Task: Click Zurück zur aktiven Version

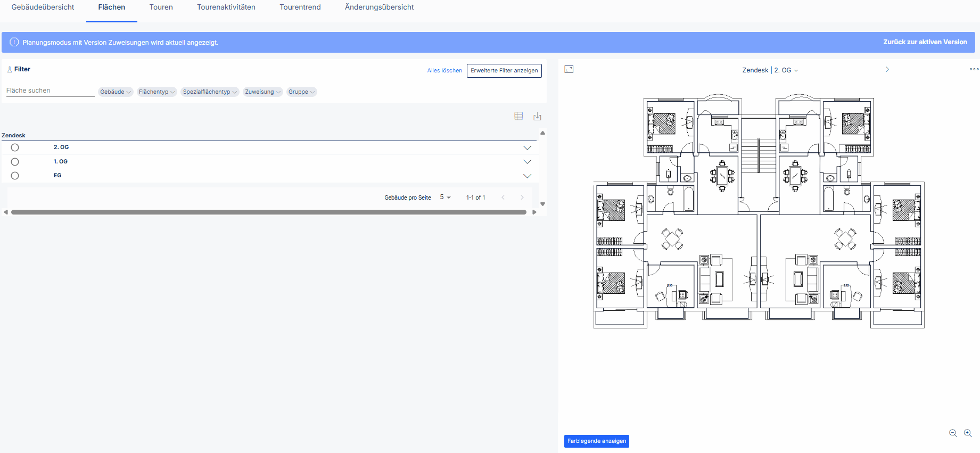Action: coord(925,42)
